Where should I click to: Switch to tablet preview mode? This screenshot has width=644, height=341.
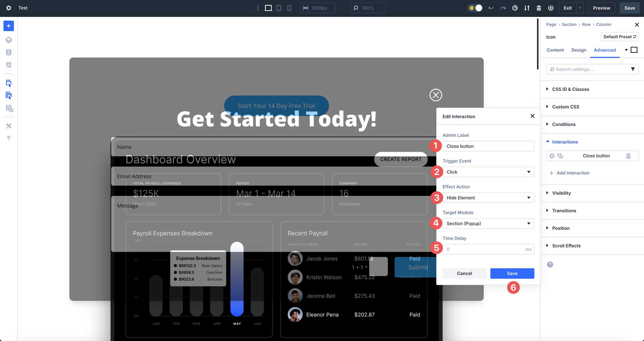[x=278, y=8]
